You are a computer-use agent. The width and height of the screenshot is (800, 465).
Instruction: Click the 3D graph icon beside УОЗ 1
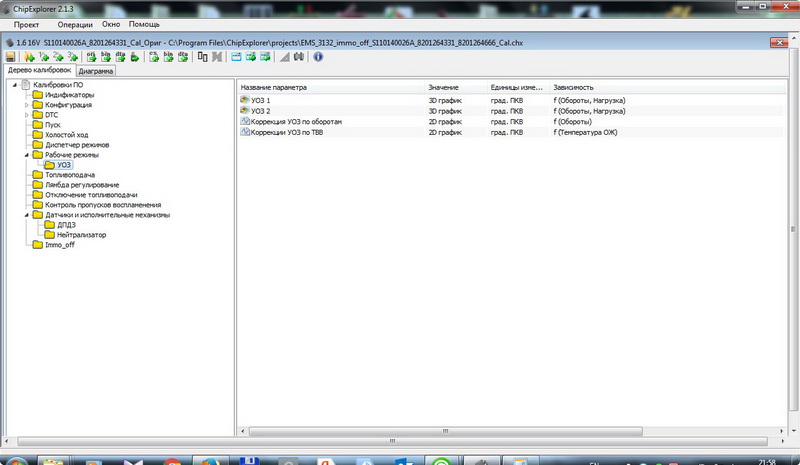[x=245, y=101]
